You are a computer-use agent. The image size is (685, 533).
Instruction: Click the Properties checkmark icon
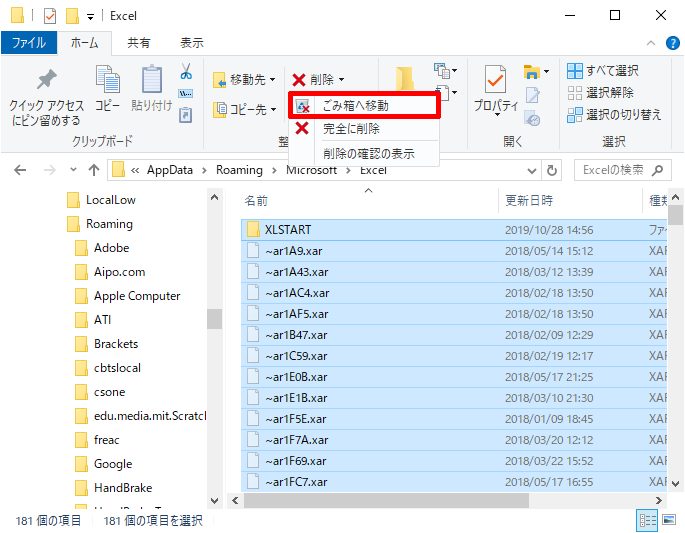(495, 79)
